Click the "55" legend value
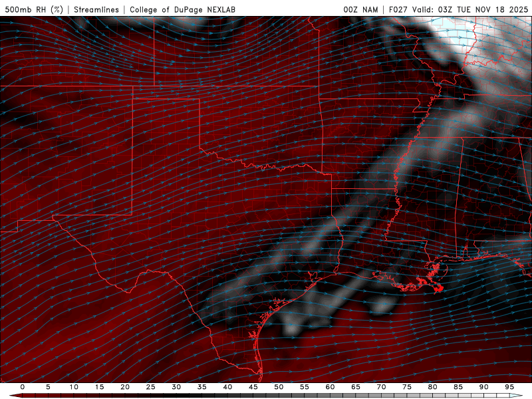532x399 pixels. pyautogui.click(x=305, y=387)
